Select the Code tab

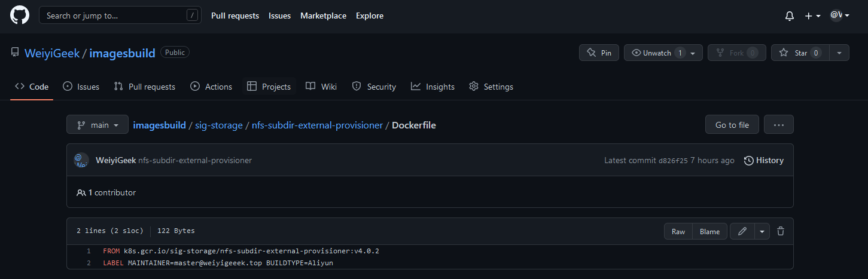[32, 87]
